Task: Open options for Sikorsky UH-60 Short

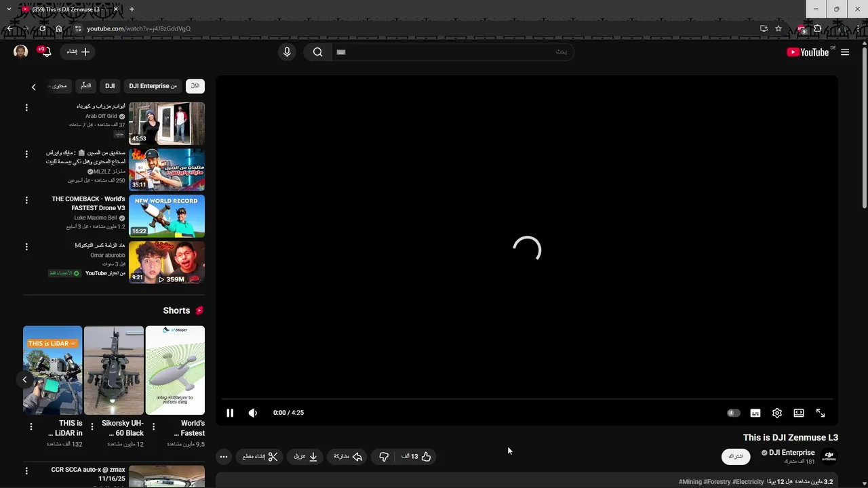Action: click(92, 426)
